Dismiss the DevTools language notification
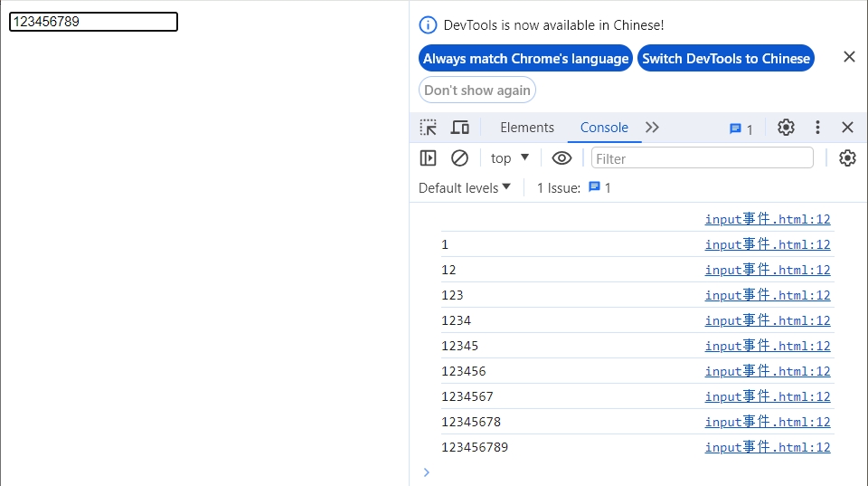This screenshot has height=486, width=868. 849,57
